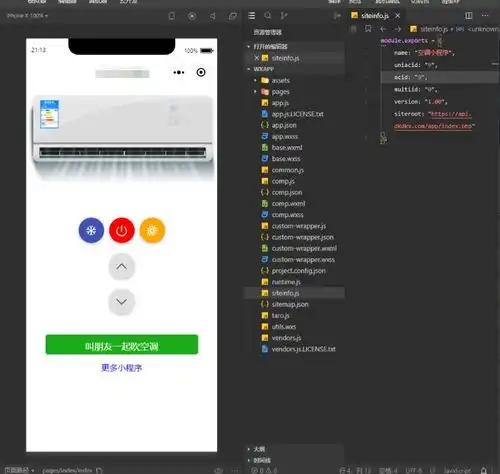Open the iPhone X device dropdown
The width and height of the screenshot is (500, 474).
click(27, 16)
